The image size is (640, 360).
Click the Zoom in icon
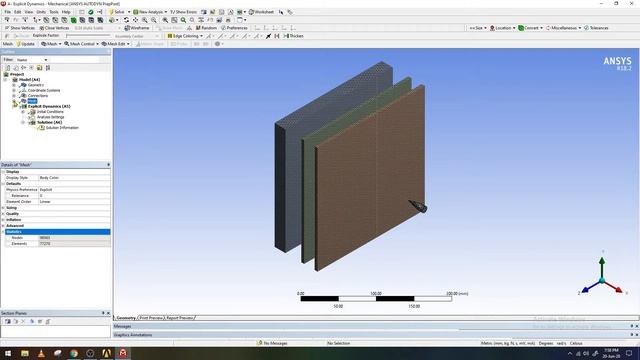(x=144, y=20)
